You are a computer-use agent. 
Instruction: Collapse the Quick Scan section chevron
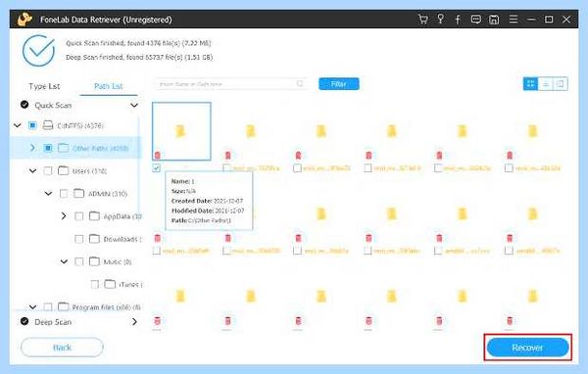pyautogui.click(x=134, y=106)
